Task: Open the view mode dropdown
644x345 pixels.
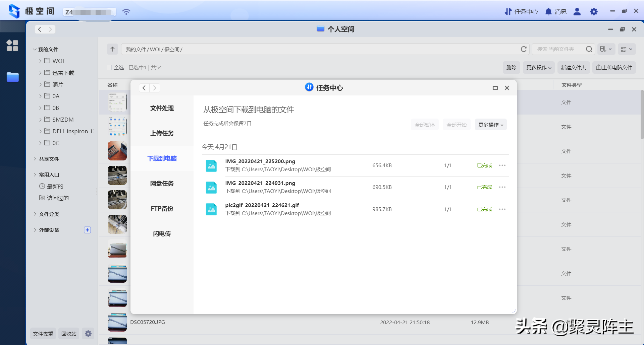Action: (626, 49)
